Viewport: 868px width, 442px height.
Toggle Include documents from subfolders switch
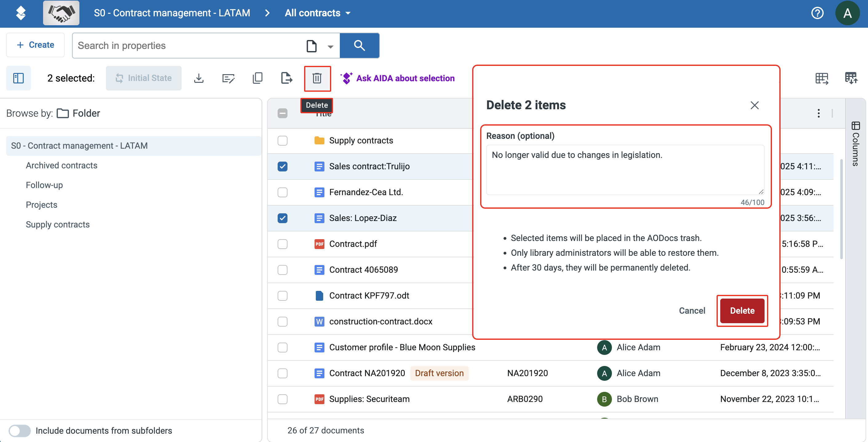pyautogui.click(x=19, y=431)
